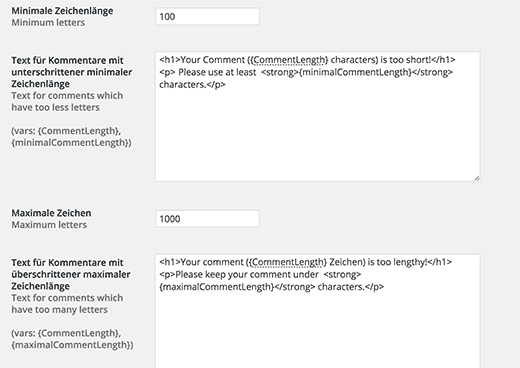Click the Maximale Zeichen input showing 1000
Image resolution: width=520 pixels, height=368 pixels.
(x=207, y=219)
